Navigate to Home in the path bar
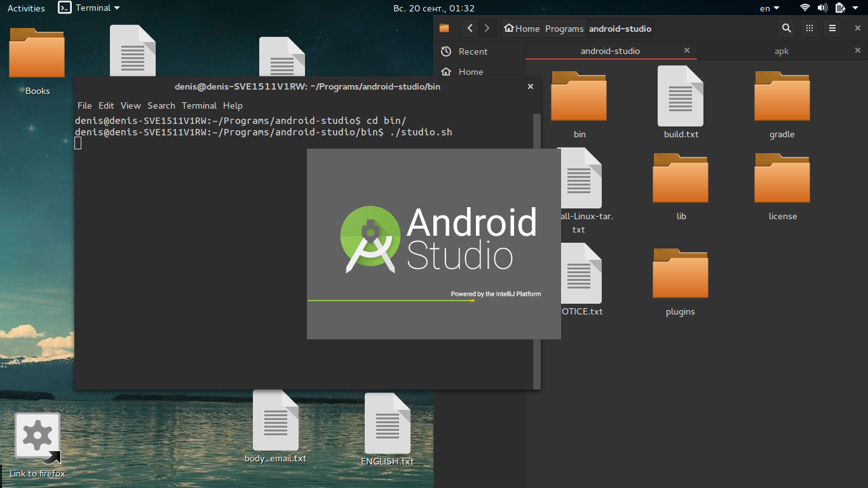Image resolution: width=868 pixels, height=488 pixels. coord(522,28)
